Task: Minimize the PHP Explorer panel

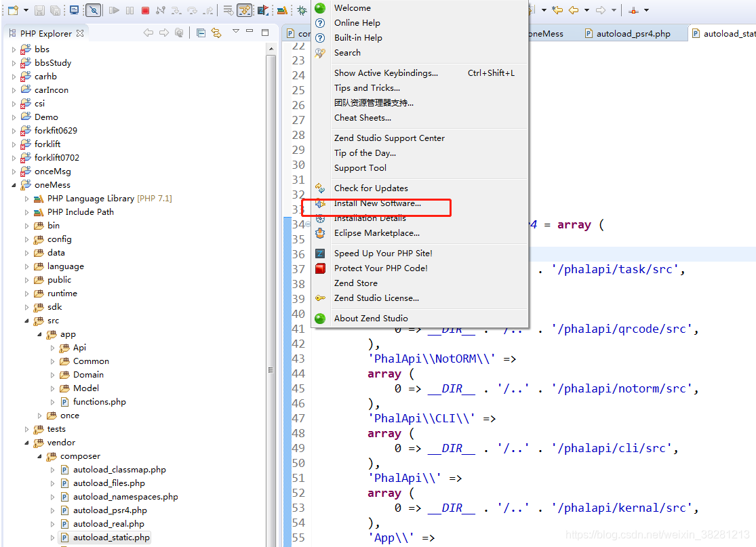Action: click(x=250, y=31)
